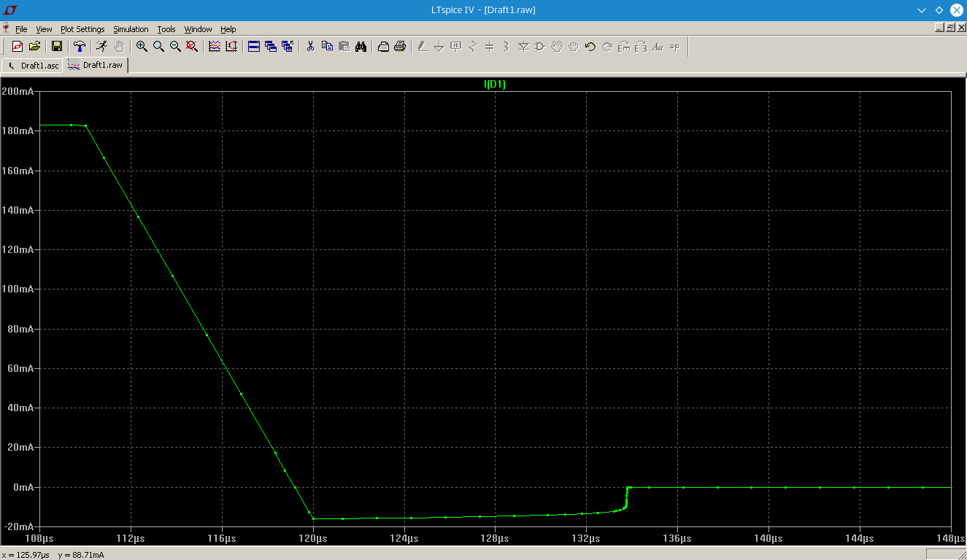Click the I(D1) trace label

click(x=495, y=85)
